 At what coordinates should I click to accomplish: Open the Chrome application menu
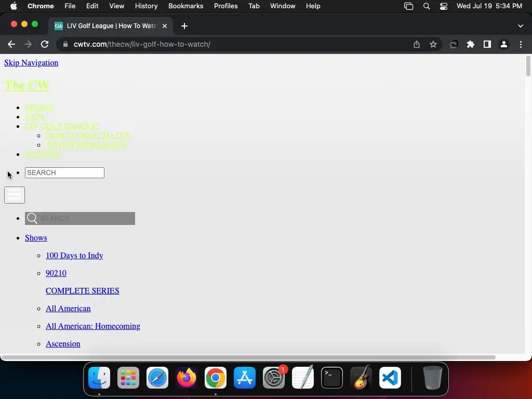[x=41, y=6]
